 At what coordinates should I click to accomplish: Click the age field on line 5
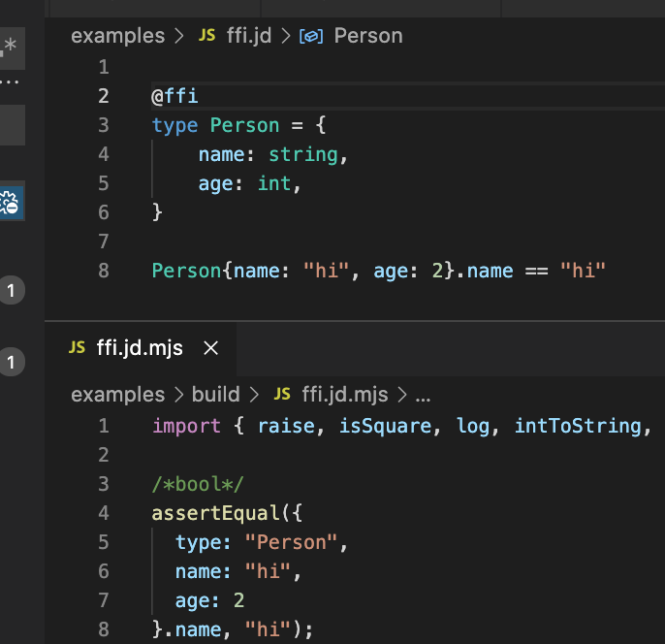pos(215,184)
